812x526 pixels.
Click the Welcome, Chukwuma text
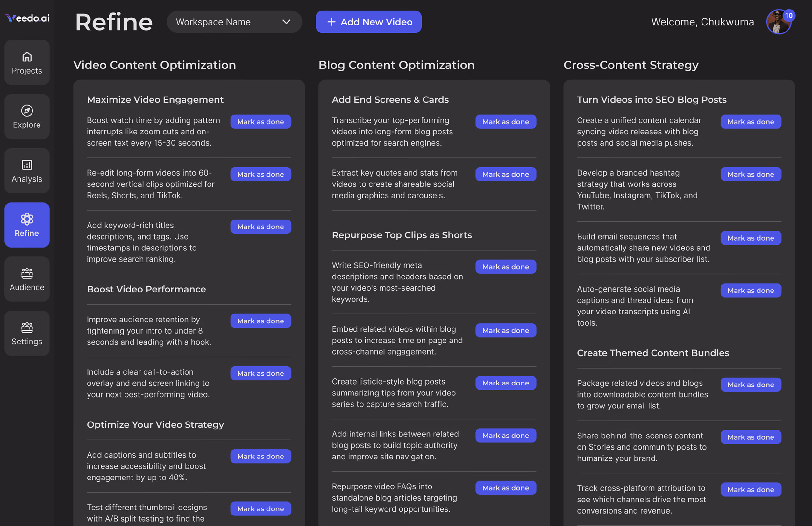(x=702, y=22)
